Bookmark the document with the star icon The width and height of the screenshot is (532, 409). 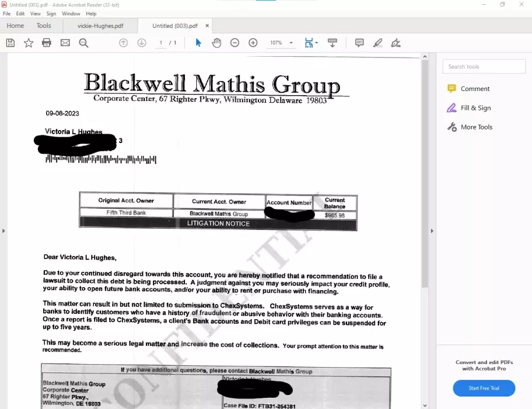[28, 43]
